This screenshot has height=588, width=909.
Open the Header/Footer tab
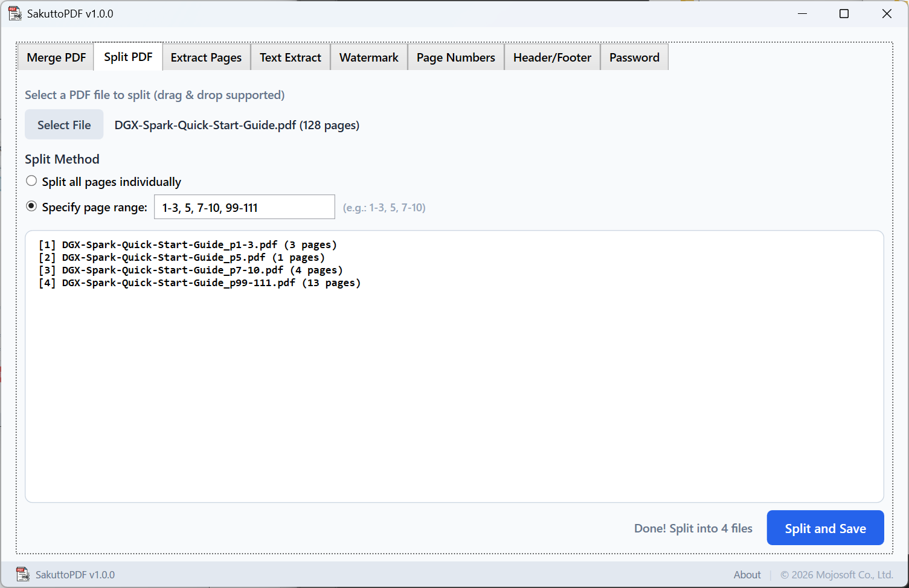552,57
